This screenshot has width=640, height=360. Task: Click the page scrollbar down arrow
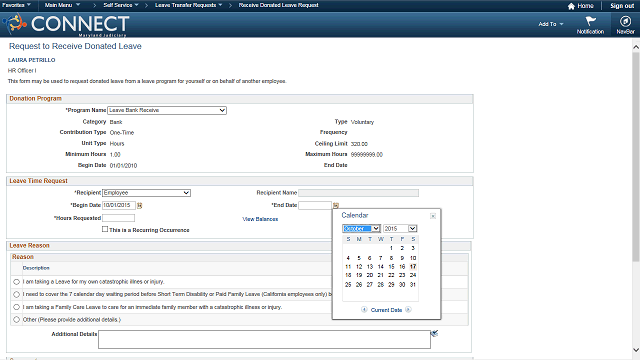tap(636, 350)
